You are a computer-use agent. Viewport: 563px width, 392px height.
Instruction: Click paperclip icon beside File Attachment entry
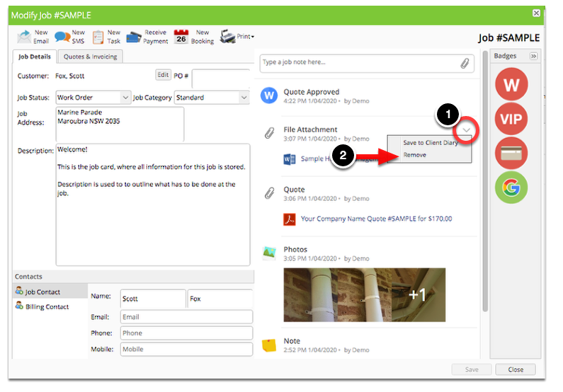tap(269, 133)
